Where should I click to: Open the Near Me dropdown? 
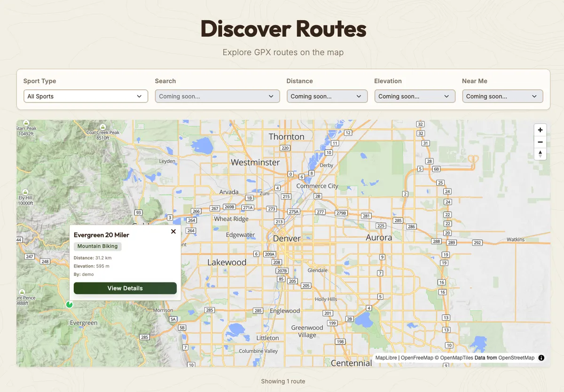(x=502, y=96)
